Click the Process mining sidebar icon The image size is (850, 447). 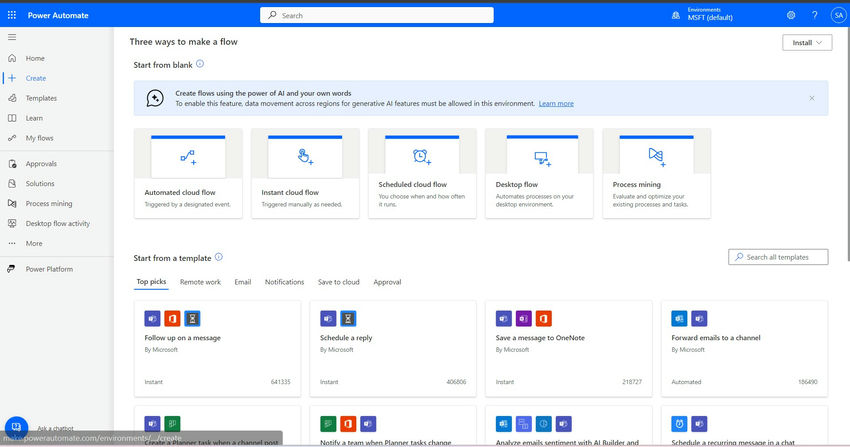12,204
